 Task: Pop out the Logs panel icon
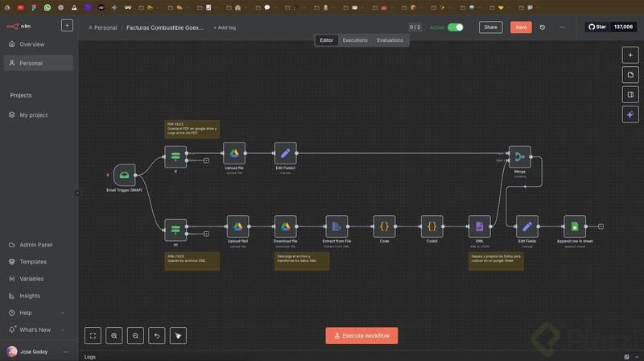point(626,357)
